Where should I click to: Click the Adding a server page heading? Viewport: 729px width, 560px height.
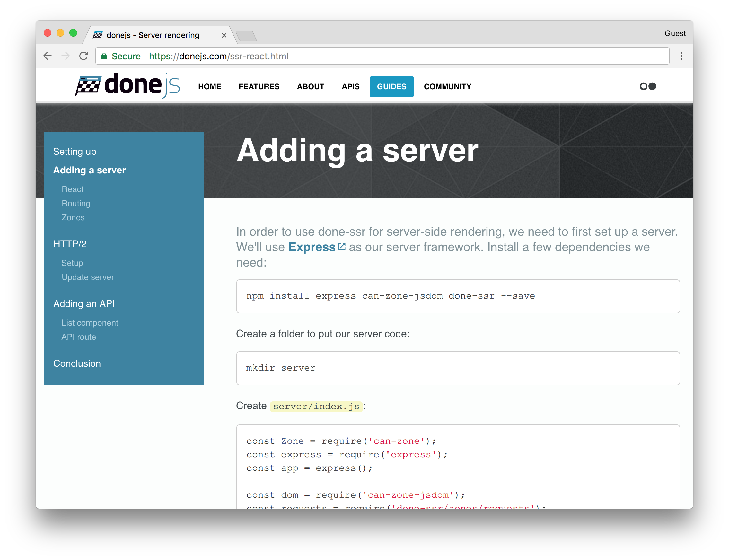coord(357,151)
